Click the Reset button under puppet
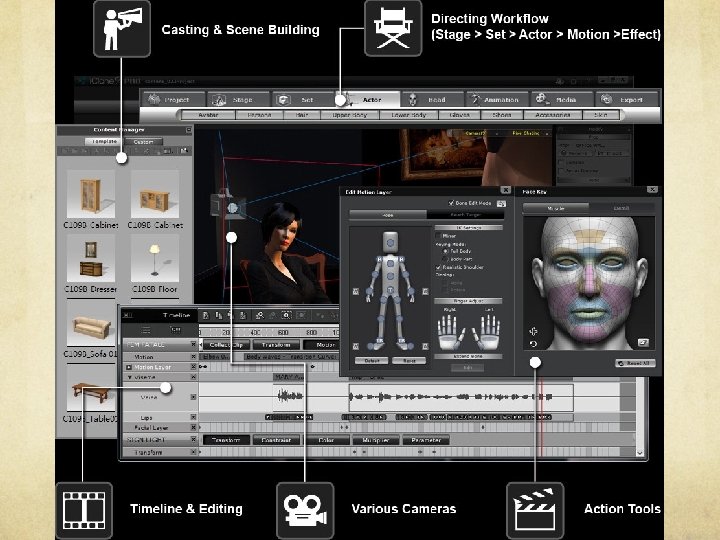The height and width of the screenshot is (540, 720). (407, 360)
